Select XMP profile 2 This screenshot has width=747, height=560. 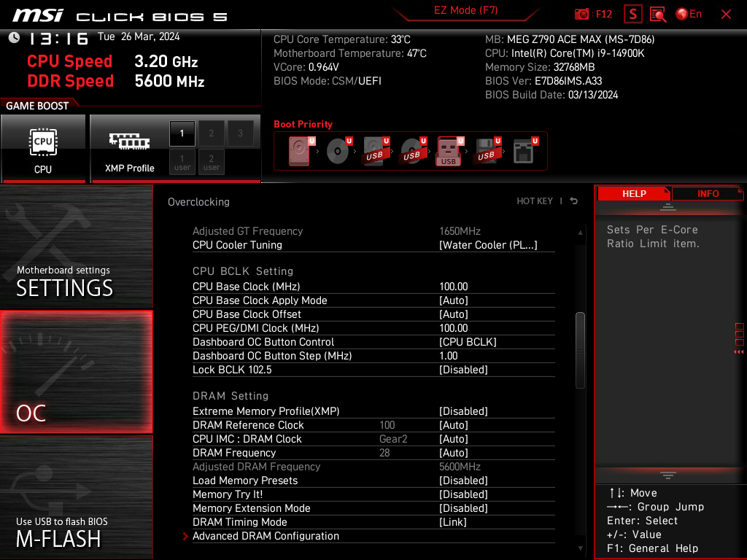211,133
